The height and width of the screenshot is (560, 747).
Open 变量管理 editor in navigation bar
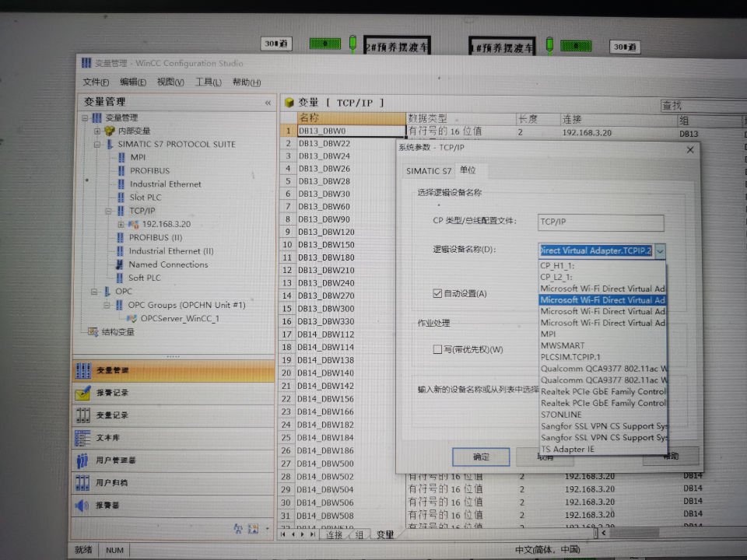coord(174,370)
